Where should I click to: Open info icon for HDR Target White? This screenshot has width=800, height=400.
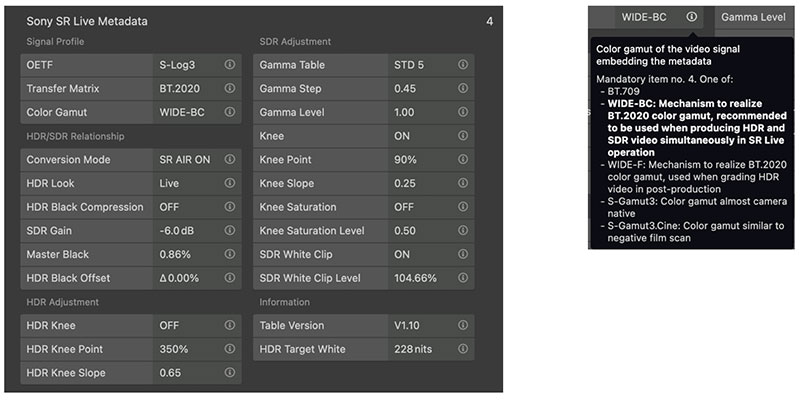(463, 348)
